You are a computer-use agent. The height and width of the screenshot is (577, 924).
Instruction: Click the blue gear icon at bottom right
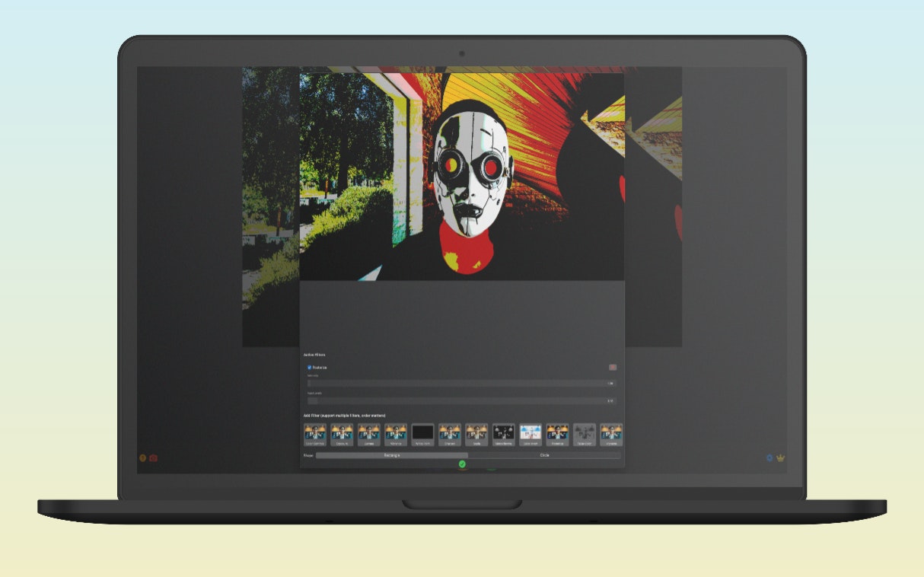[x=769, y=457]
